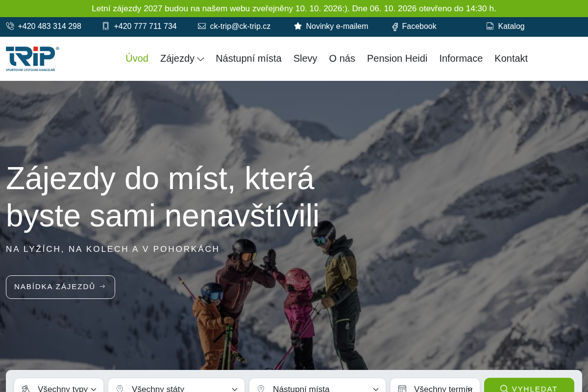The width and height of the screenshot is (588, 392).
Task: Click the mobile phone icon
Action: pos(106,26)
